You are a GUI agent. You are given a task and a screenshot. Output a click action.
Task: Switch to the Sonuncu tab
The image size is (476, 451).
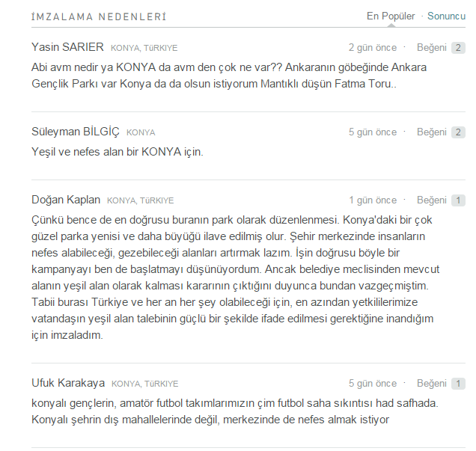pyautogui.click(x=447, y=16)
